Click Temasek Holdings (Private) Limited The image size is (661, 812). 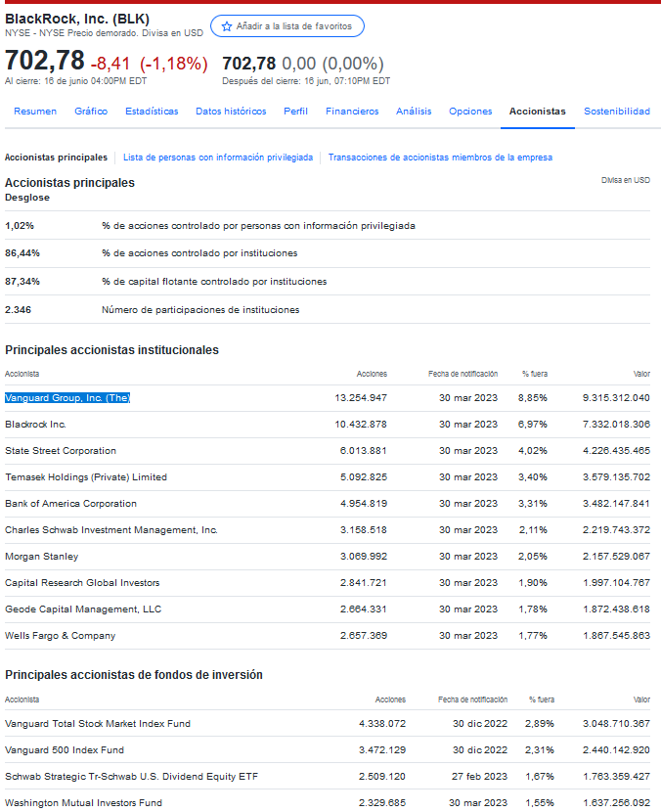(x=86, y=477)
